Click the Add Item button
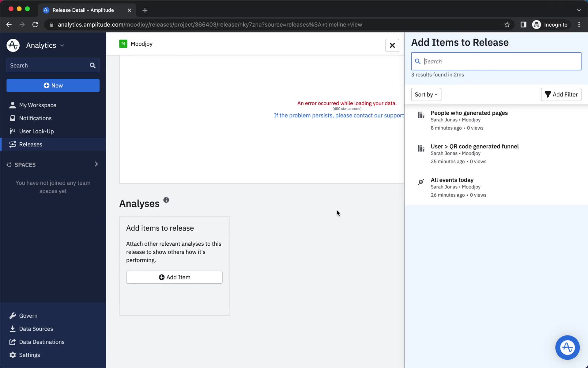This screenshot has height=368, width=588. click(x=175, y=277)
